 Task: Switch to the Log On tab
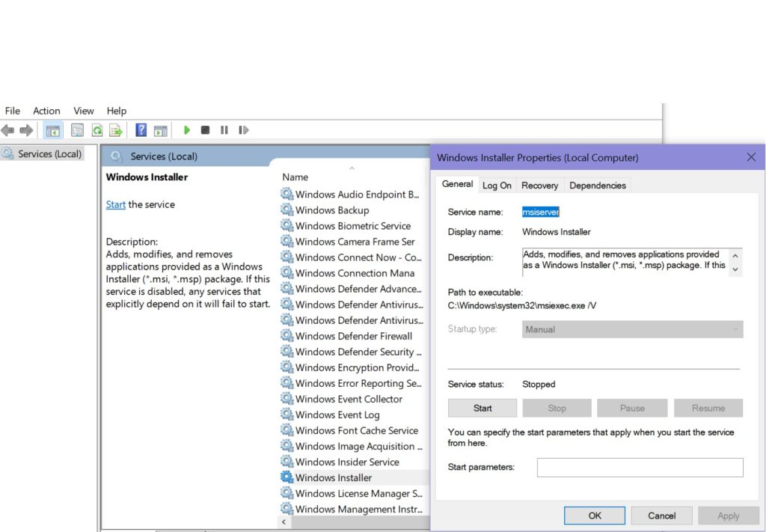coord(497,186)
